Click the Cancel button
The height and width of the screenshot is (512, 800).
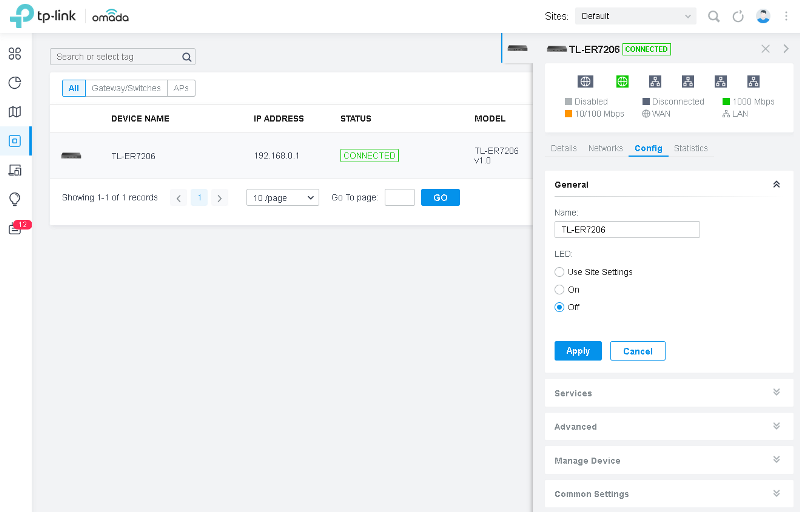(x=638, y=351)
